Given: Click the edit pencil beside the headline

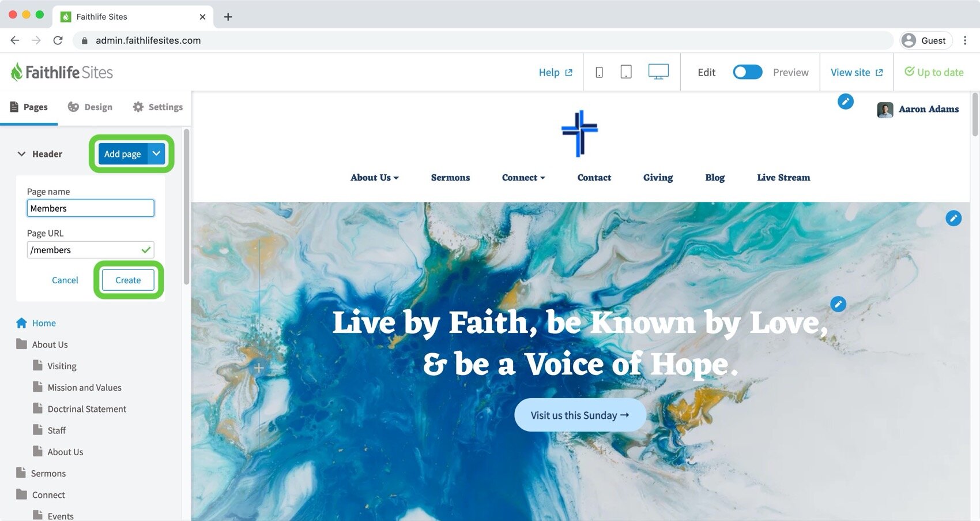Looking at the screenshot, I should click(838, 304).
